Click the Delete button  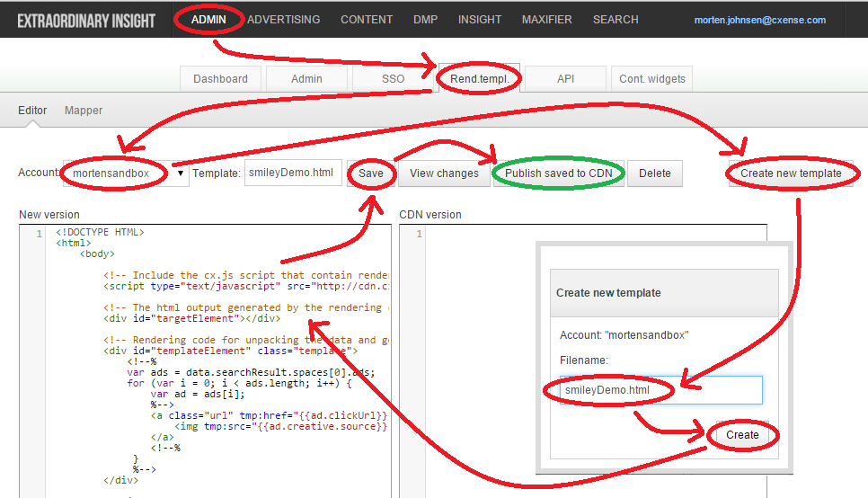point(655,173)
